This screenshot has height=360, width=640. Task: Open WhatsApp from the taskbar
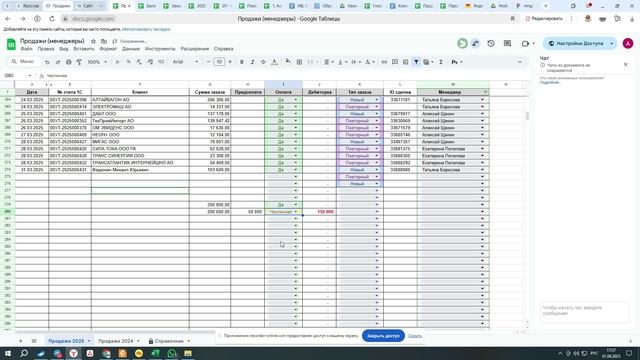pyautogui.click(x=171, y=353)
